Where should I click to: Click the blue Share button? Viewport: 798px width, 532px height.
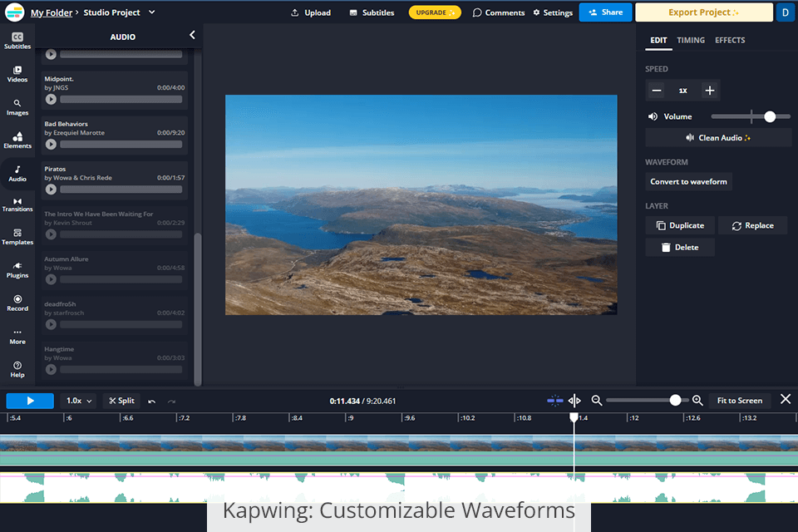[x=605, y=12]
